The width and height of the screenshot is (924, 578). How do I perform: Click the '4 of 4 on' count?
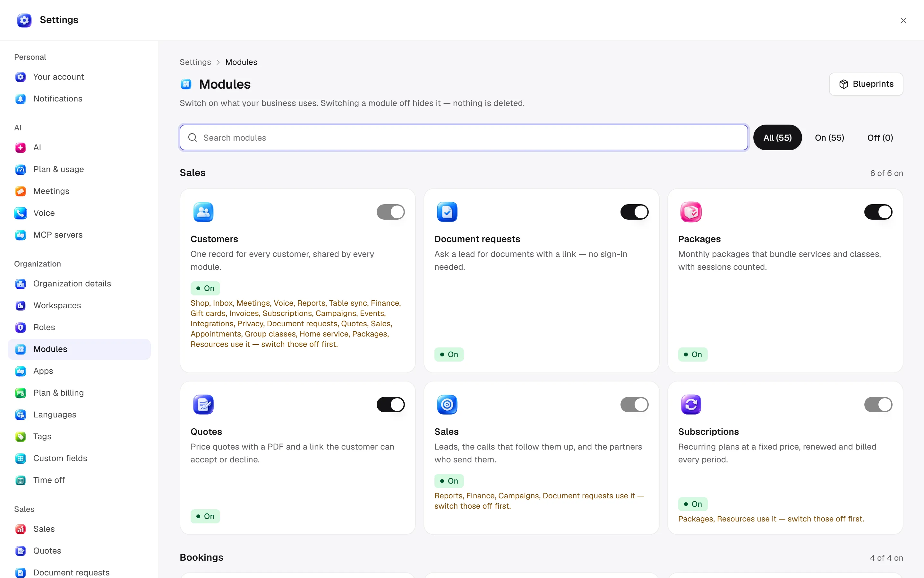tap(886, 558)
